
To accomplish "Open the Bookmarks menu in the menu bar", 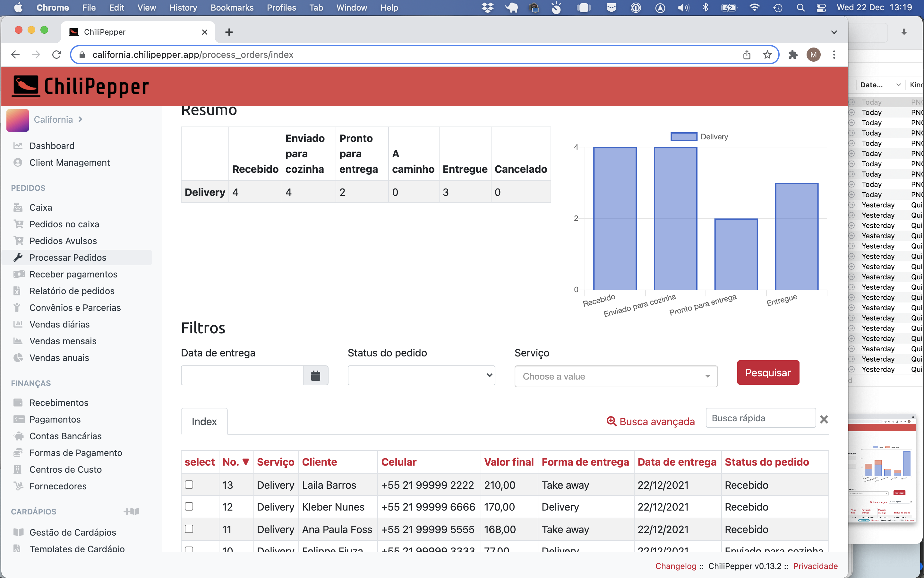I will (232, 8).
